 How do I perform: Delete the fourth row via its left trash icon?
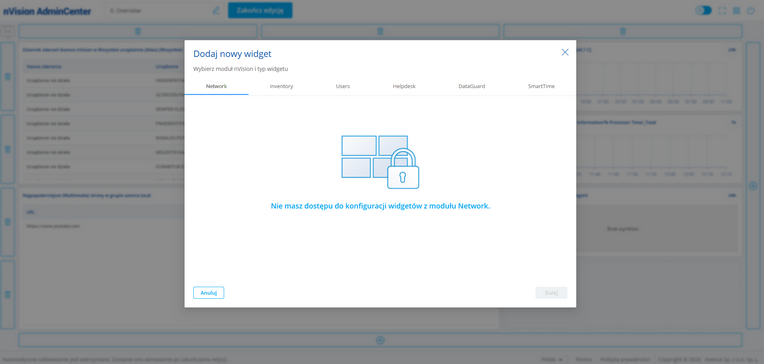[x=7, y=294]
